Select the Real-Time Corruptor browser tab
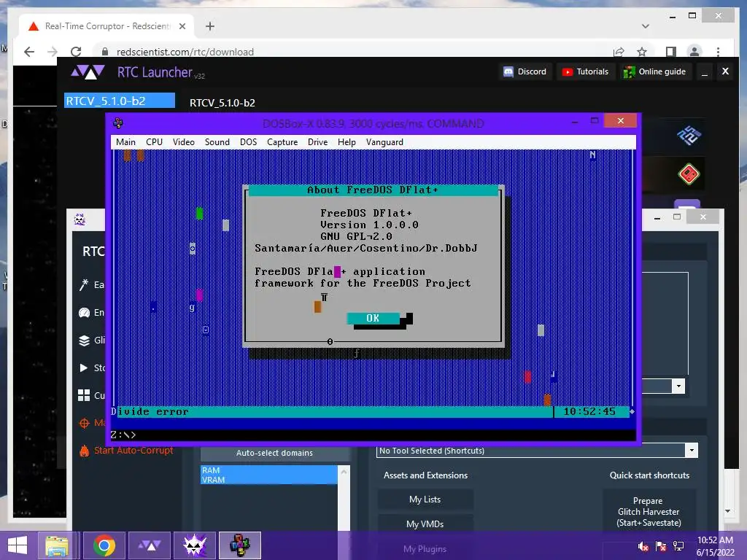This screenshot has width=747, height=560. 107,26
